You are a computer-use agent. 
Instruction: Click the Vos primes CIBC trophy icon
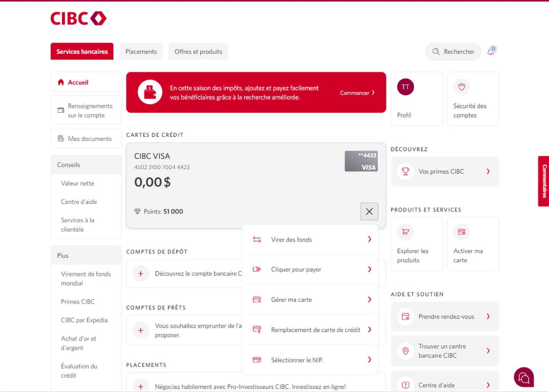406,172
